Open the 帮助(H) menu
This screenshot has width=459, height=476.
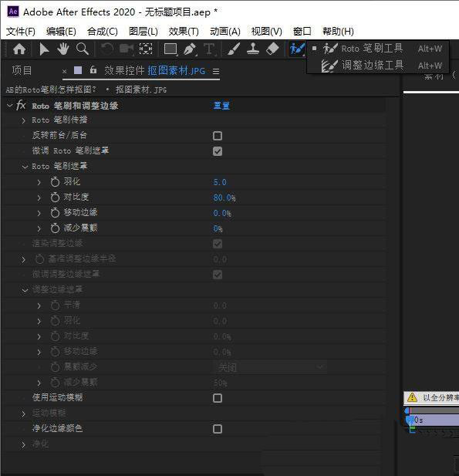pyautogui.click(x=338, y=32)
